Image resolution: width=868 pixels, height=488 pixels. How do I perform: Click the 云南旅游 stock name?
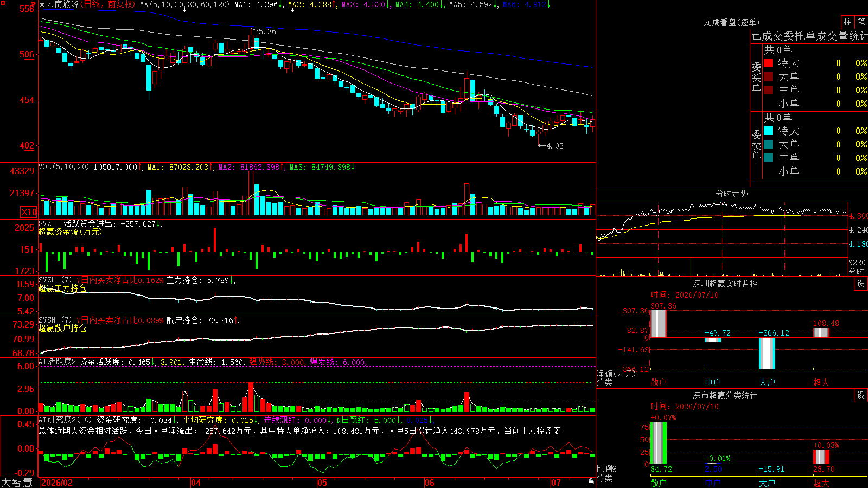point(62,4)
